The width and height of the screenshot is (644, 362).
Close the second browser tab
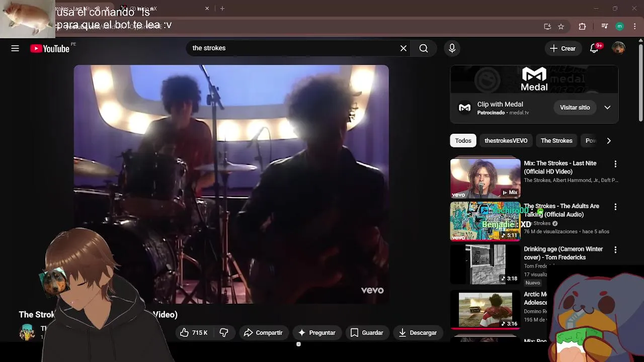(x=207, y=9)
